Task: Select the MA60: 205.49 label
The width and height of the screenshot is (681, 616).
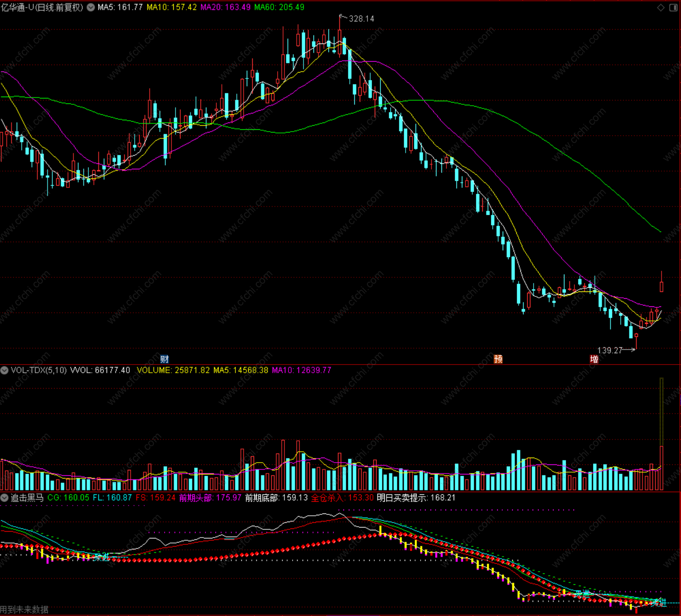Action: (279, 7)
